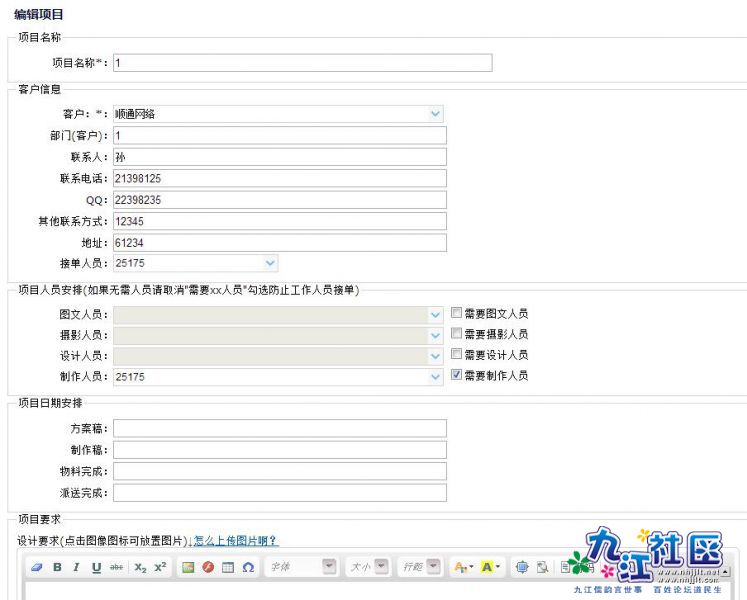Click the 怎么上传图片呢? help link
The width and height of the screenshot is (747, 600).
235,541
